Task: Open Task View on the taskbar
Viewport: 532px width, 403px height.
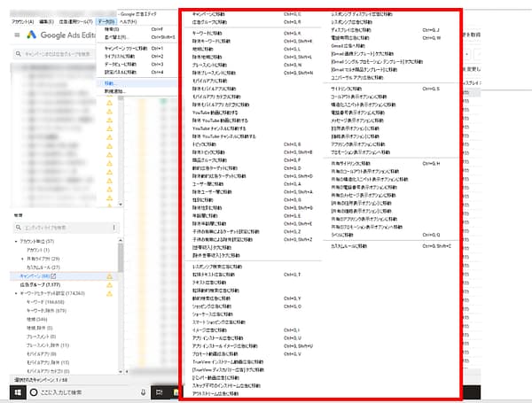Action: [x=160, y=391]
